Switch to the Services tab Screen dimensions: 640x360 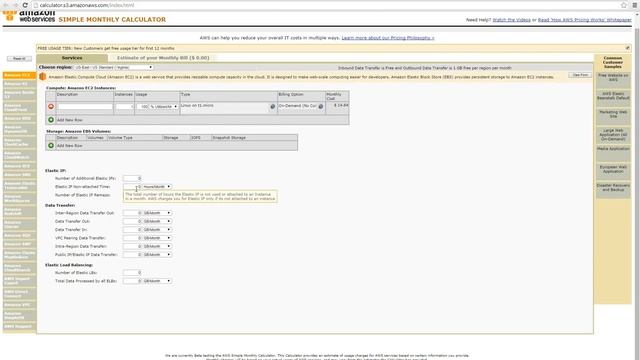[72, 58]
